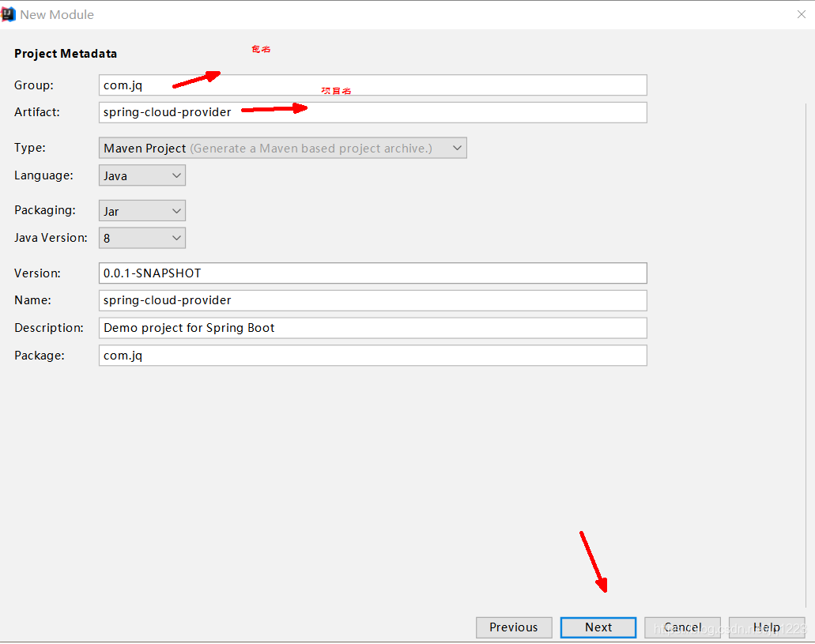Click into the Group input field
This screenshot has height=644, width=815.
(372, 85)
